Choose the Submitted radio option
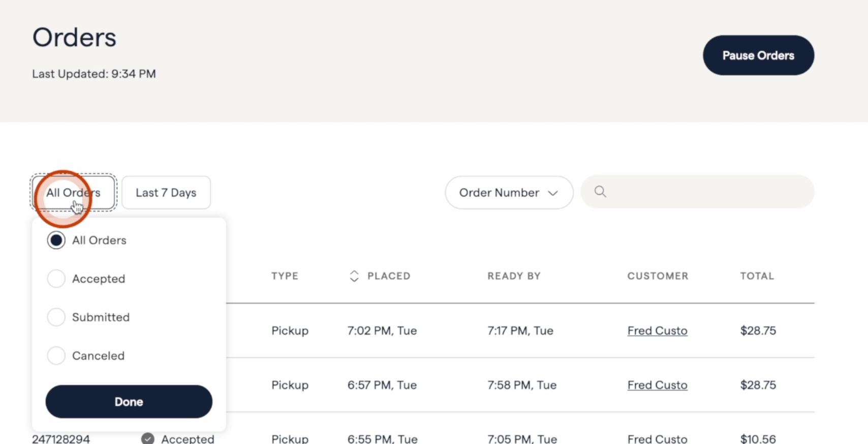Image resolution: width=868 pixels, height=444 pixels. coord(56,317)
